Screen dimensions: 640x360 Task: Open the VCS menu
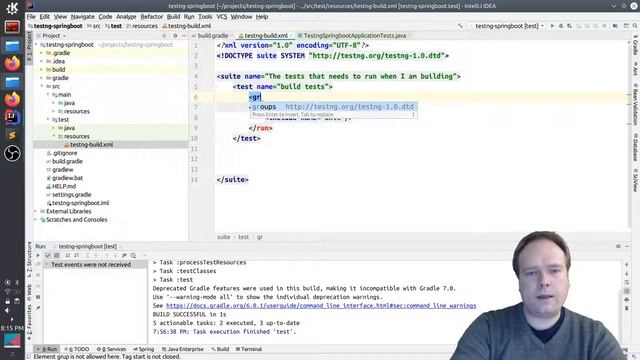pyautogui.click(x=222, y=17)
